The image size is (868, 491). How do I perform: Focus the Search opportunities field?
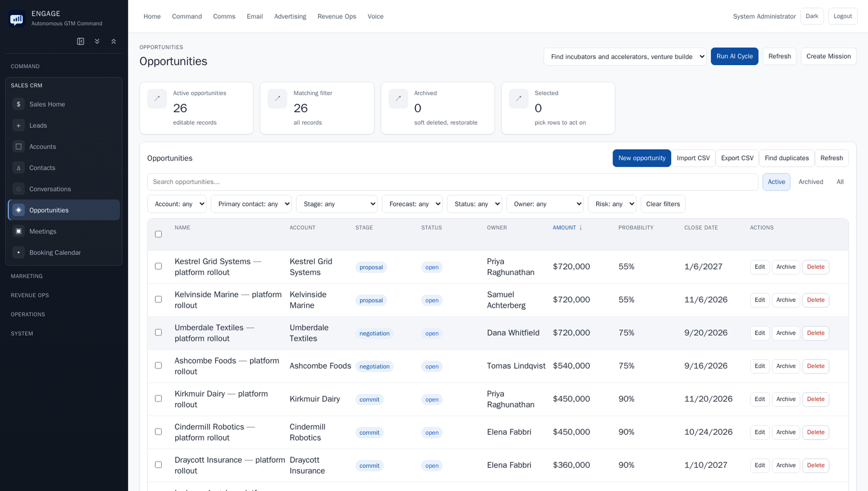point(452,182)
